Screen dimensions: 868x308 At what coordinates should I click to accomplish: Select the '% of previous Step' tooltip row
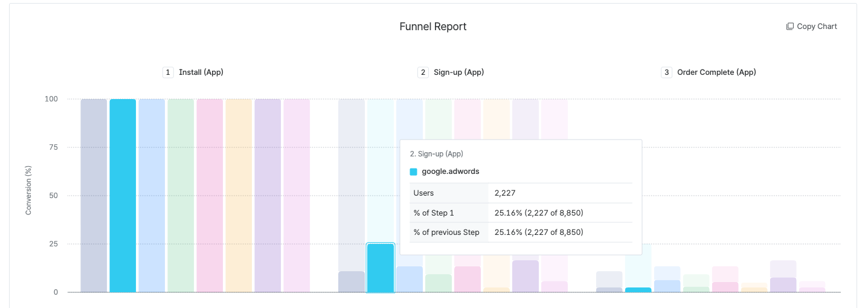tap(521, 233)
